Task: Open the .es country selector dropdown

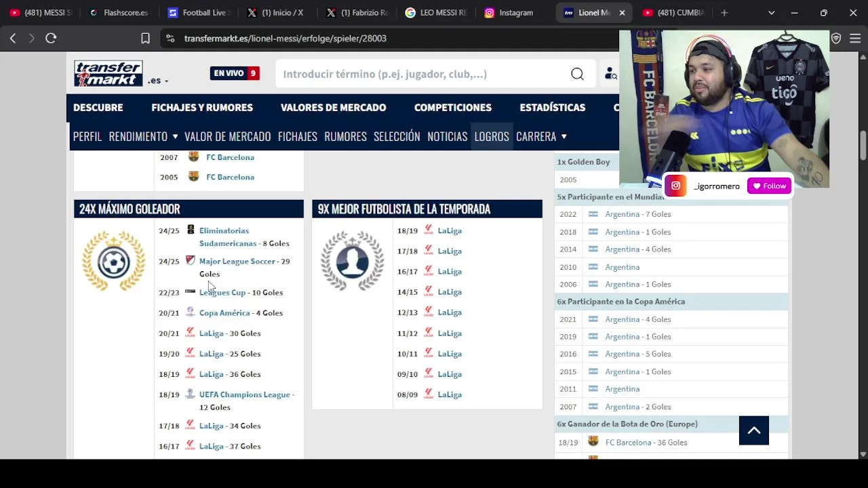Action: tap(157, 81)
